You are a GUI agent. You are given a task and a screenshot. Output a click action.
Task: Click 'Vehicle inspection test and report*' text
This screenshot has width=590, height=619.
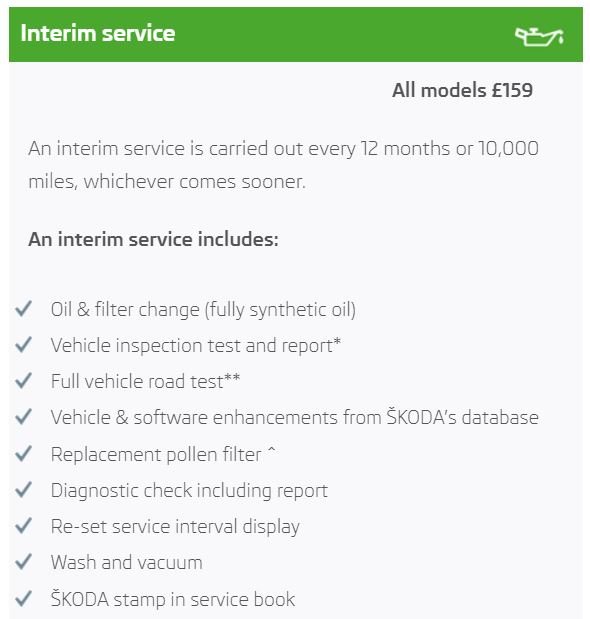(x=196, y=345)
